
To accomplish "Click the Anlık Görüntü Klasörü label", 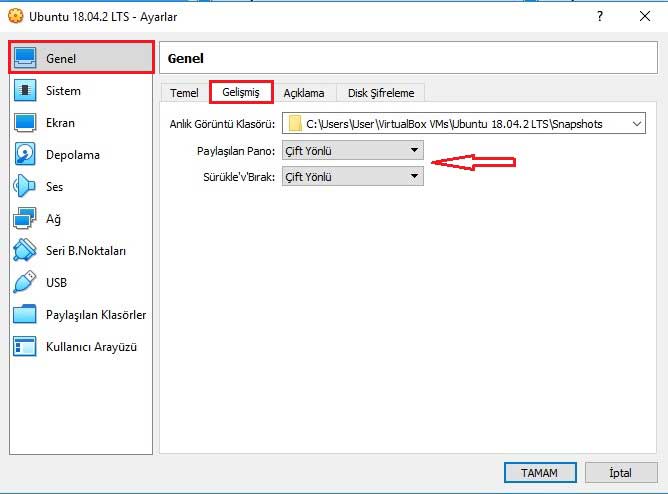I will [x=222, y=124].
